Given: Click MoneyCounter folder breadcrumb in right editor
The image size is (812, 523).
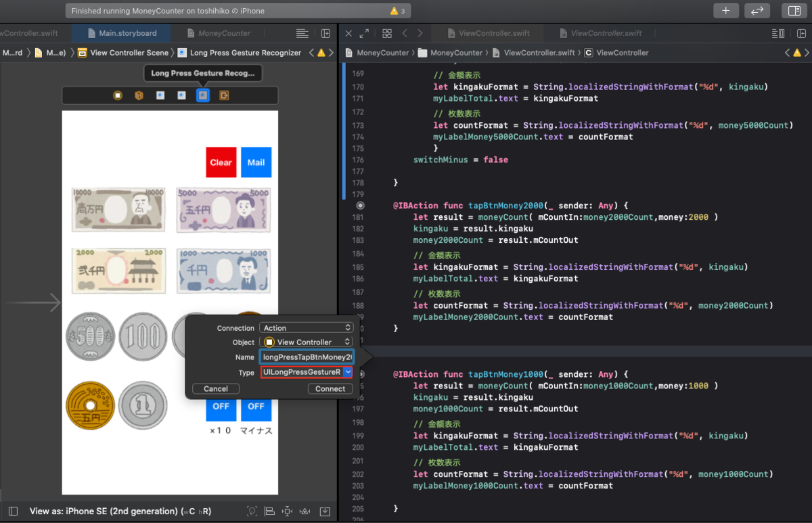Looking at the screenshot, I should (450, 53).
